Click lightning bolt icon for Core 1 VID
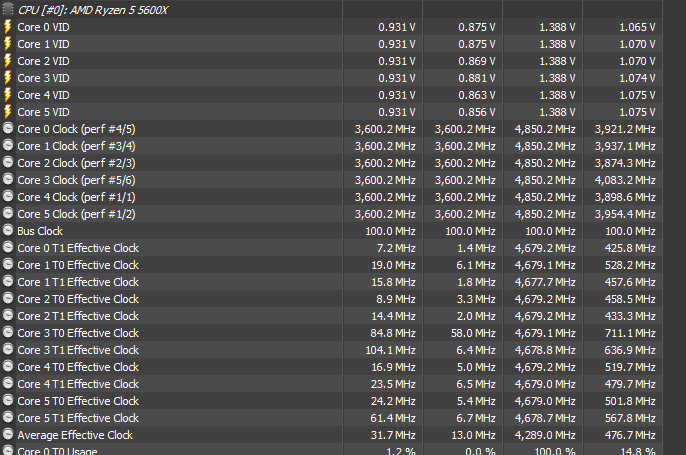Screen dimensions: 686x455 (8, 44)
